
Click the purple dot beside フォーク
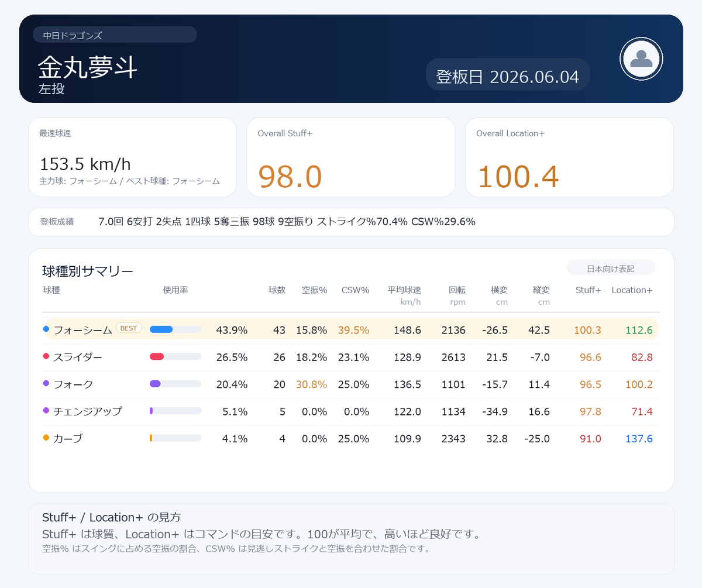(x=46, y=384)
